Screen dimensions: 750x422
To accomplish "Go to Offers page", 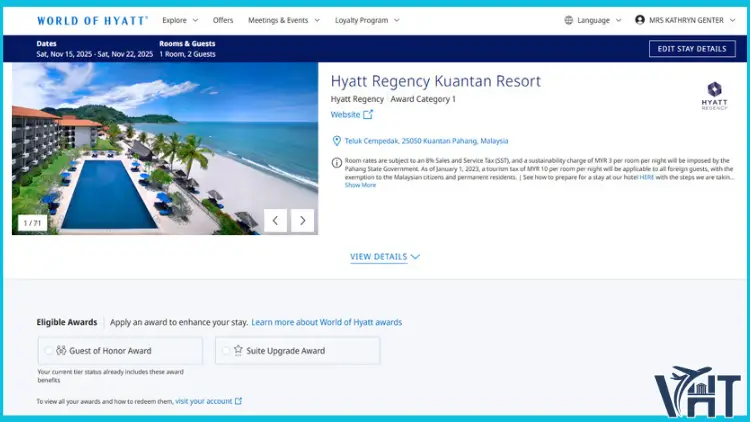I will [223, 20].
